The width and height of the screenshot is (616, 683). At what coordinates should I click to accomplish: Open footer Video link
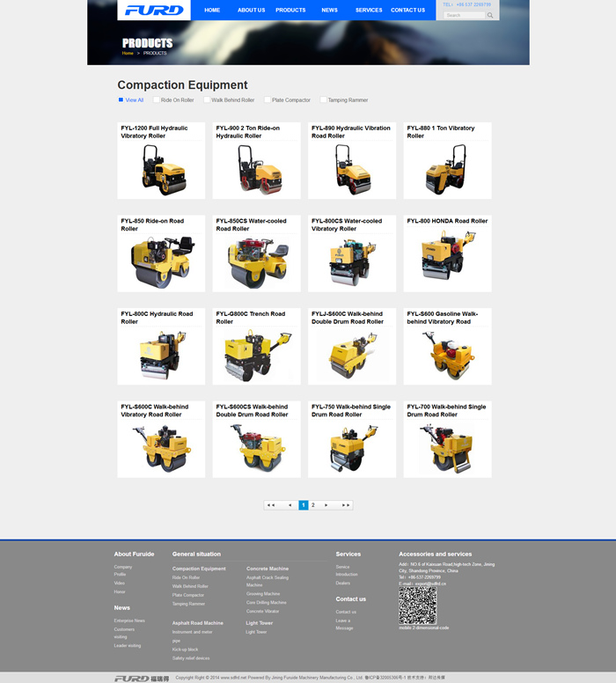120,583
